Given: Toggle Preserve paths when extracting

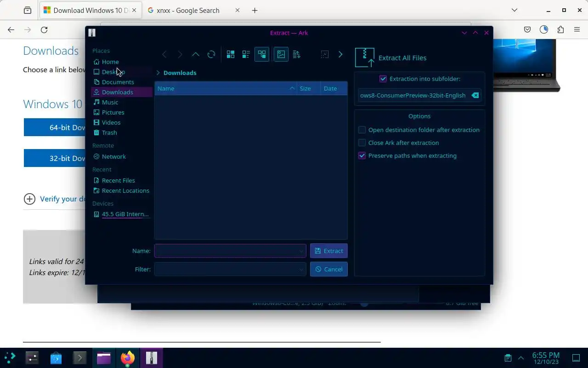Looking at the screenshot, I should pos(362,155).
